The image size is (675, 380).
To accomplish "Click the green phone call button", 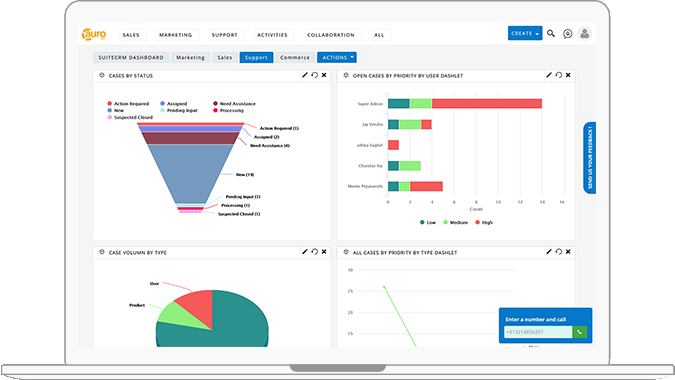I will (x=579, y=332).
